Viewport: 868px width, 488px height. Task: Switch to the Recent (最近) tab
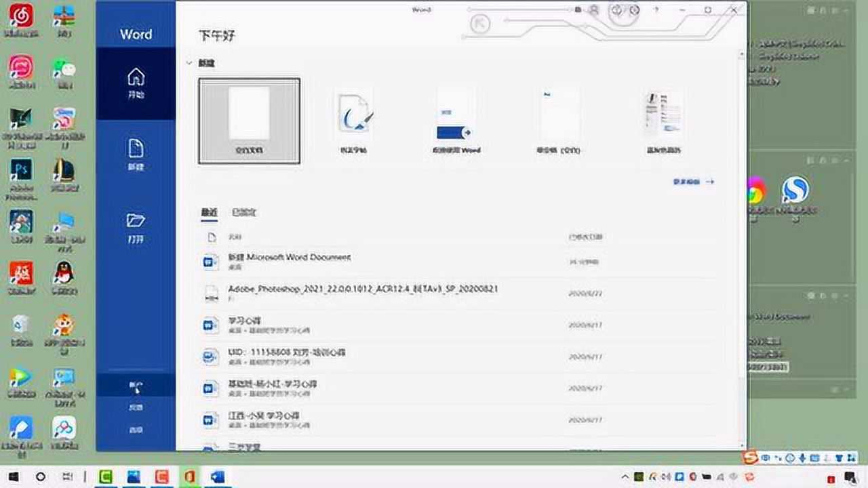[209, 212]
